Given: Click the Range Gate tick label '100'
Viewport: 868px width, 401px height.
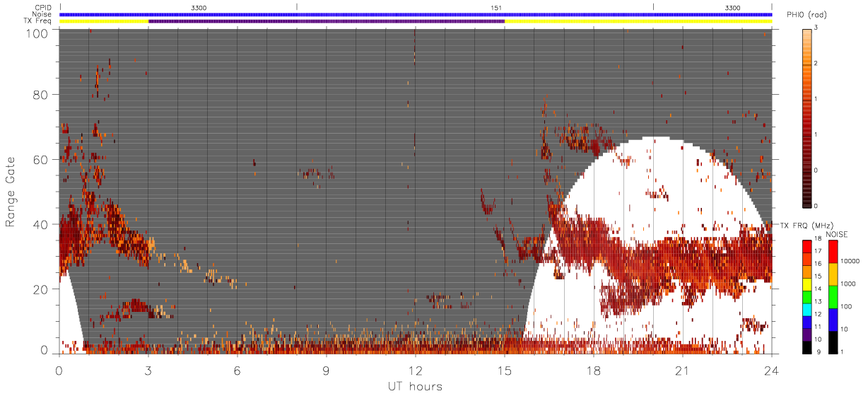Looking at the screenshot, I should [38, 33].
